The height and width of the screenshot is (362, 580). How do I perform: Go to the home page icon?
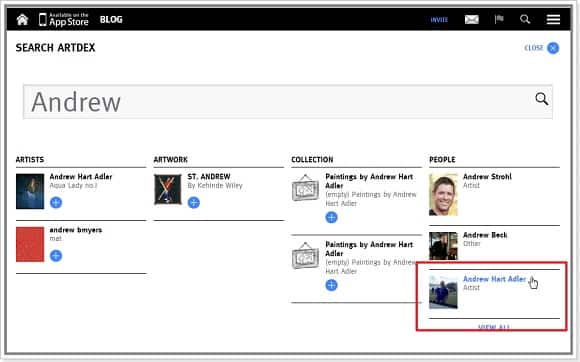point(22,19)
